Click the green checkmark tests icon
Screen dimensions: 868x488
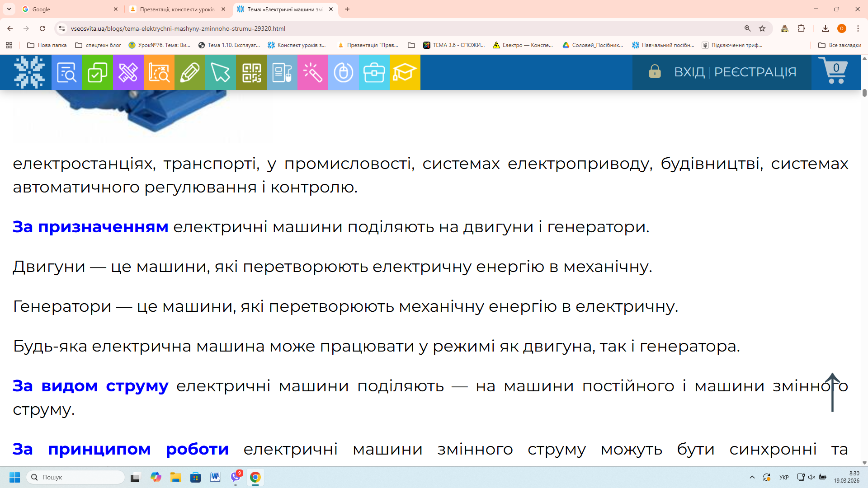click(x=97, y=72)
